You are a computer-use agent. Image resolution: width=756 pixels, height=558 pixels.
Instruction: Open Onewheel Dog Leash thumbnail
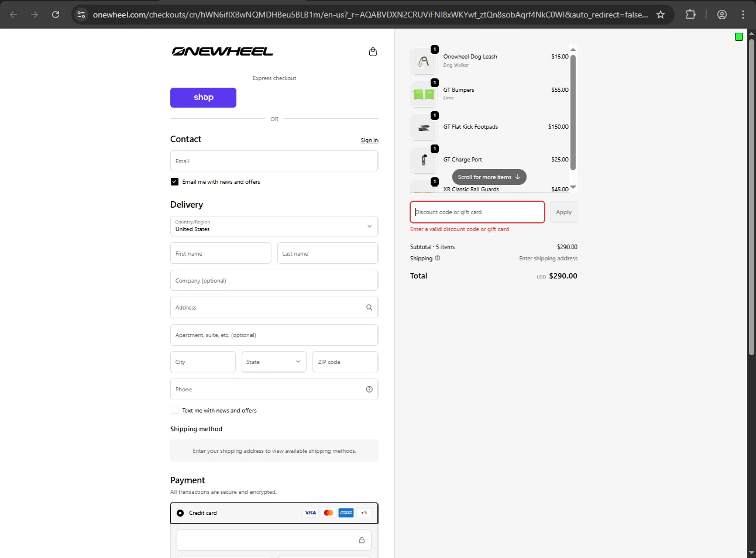tap(424, 61)
